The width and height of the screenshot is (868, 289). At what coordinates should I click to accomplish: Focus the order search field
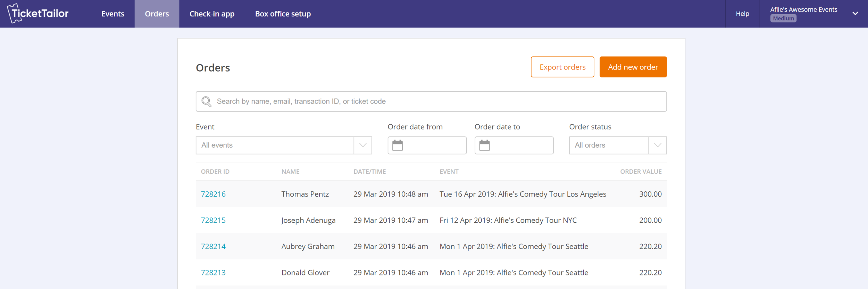[431, 101]
